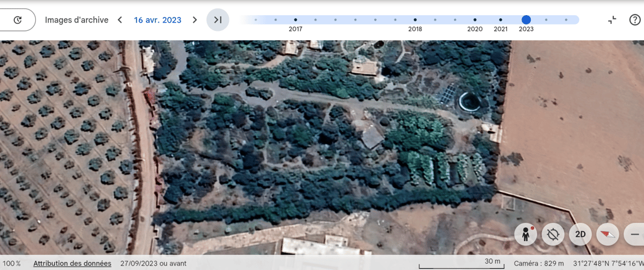
Task: Switch the view using the 2D button
Action: 580,235
